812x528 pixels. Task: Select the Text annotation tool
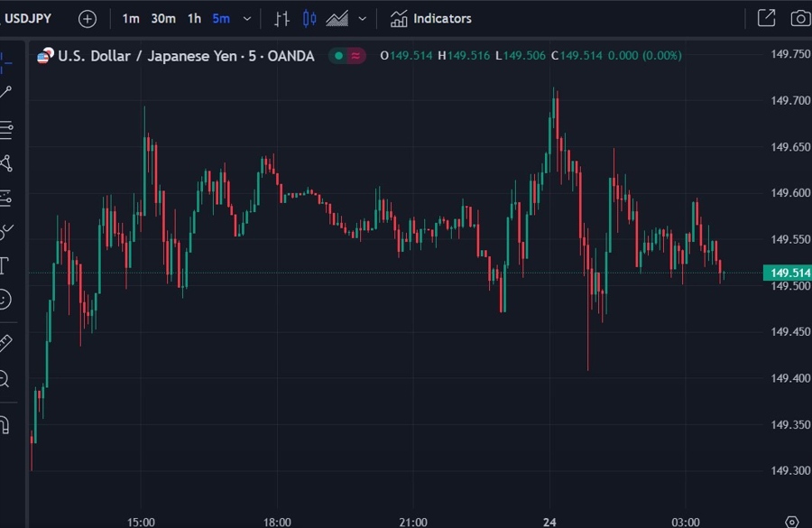(x=5, y=265)
